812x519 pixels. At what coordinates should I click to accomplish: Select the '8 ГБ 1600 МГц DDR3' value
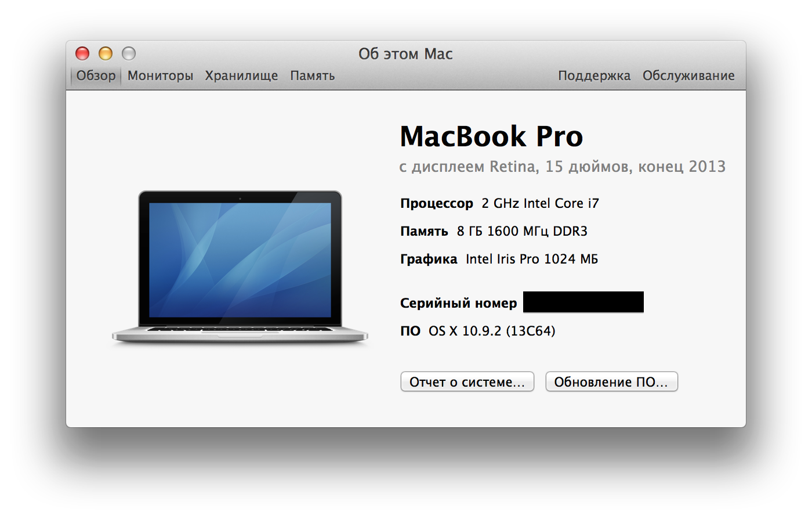[x=522, y=232]
